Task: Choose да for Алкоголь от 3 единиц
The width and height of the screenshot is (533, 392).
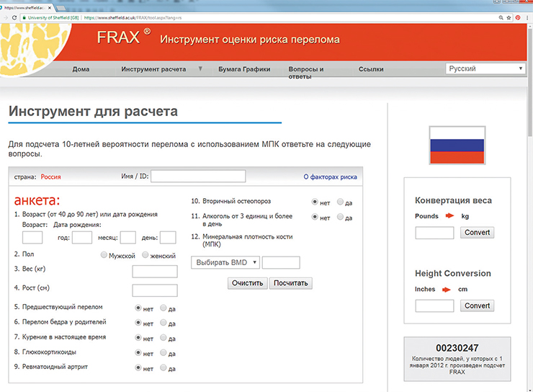Action: tap(340, 217)
